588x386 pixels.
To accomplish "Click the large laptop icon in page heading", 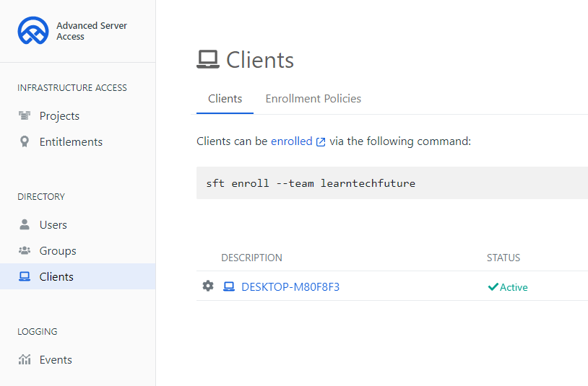I will click(x=208, y=59).
